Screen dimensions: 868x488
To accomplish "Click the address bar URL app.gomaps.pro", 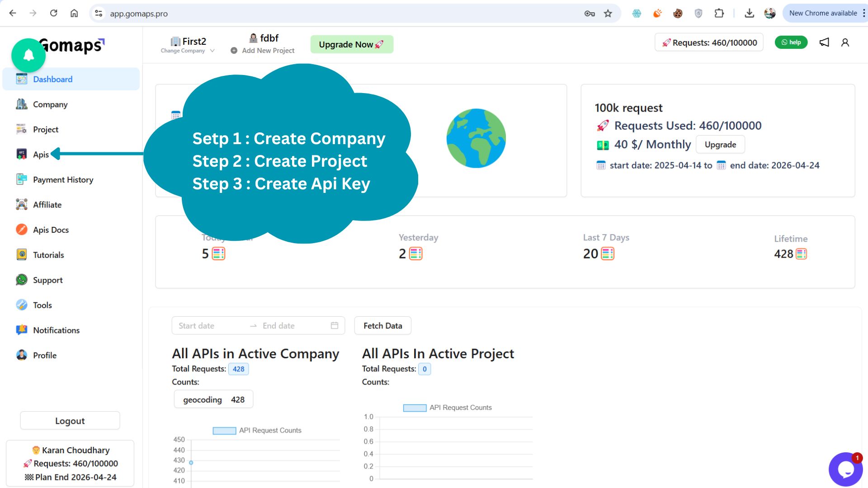I will 139,14.
